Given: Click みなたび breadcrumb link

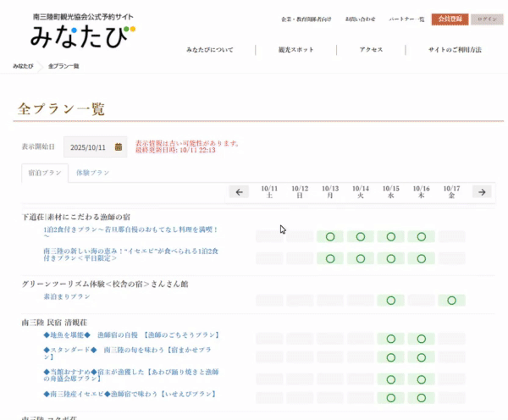Looking at the screenshot, I should (23, 66).
